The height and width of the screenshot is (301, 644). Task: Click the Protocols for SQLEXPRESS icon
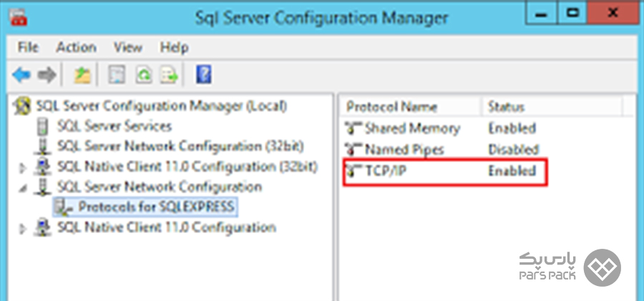coord(64,207)
